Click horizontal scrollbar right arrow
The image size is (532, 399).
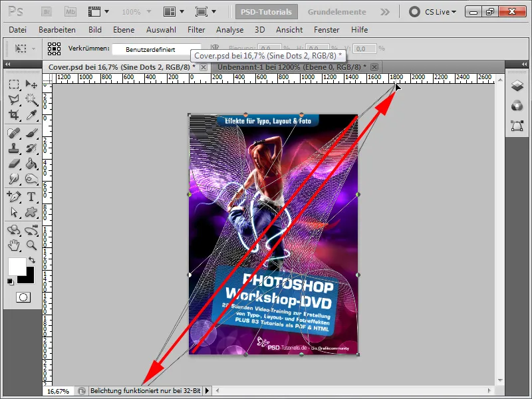point(489,390)
